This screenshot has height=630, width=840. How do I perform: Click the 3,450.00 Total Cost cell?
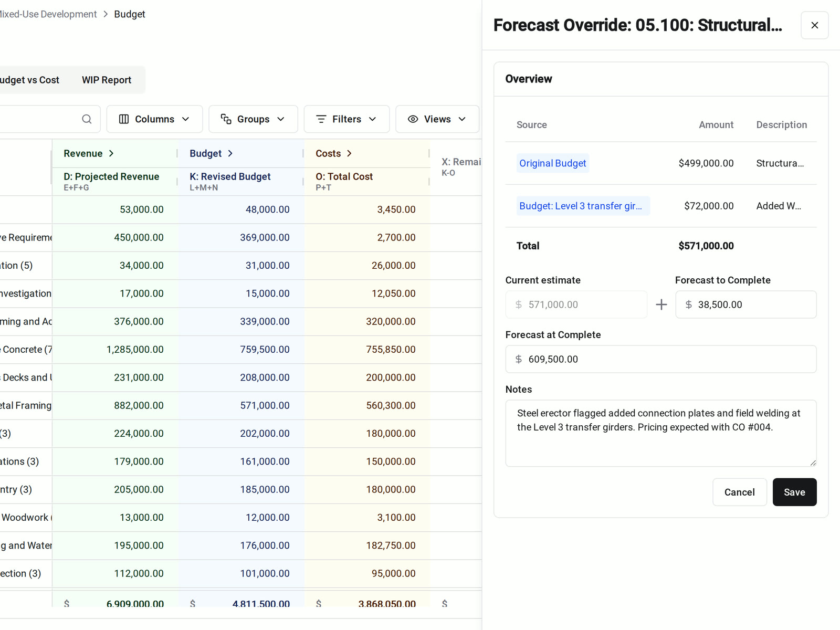(x=367, y=209)
